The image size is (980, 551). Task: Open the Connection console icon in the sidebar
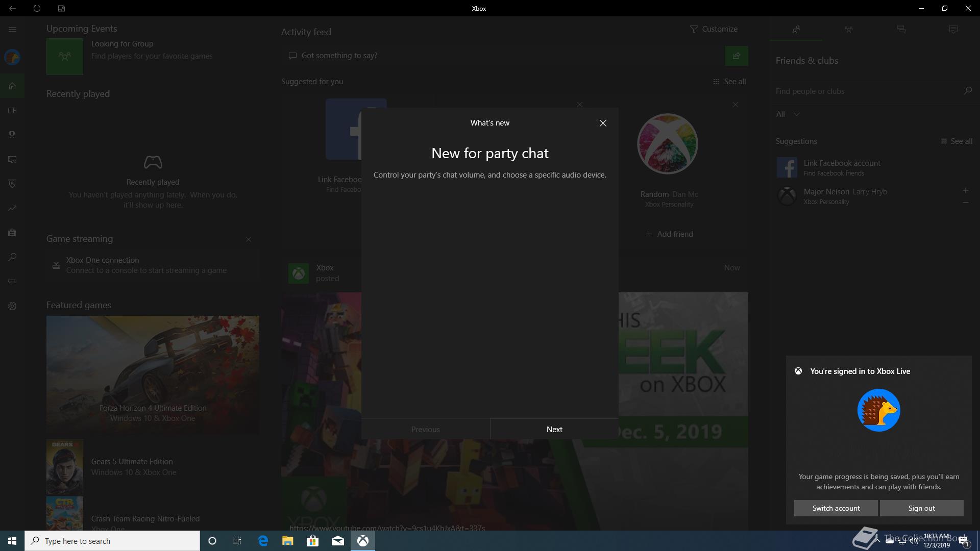click(x=12, y=282)
